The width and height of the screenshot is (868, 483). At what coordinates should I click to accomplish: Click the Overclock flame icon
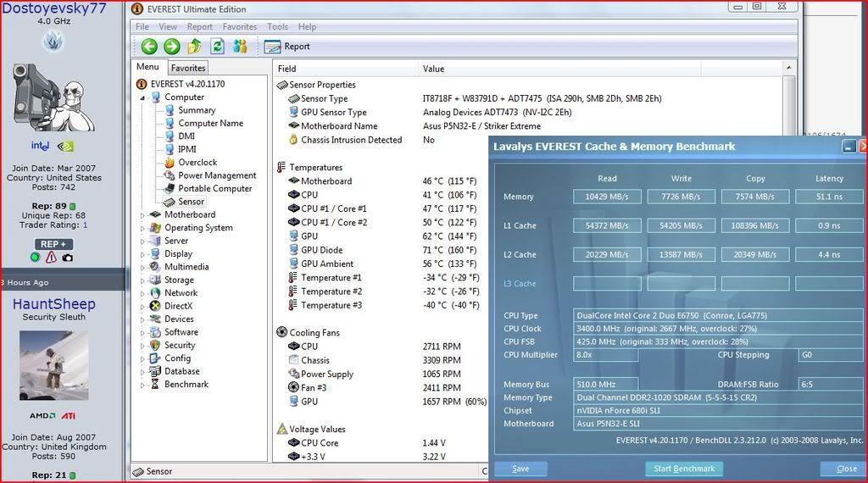[170, 163]
